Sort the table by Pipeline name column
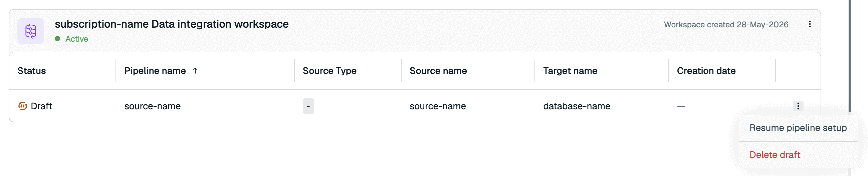Viewport: 868px width, 176px height. 155,71
